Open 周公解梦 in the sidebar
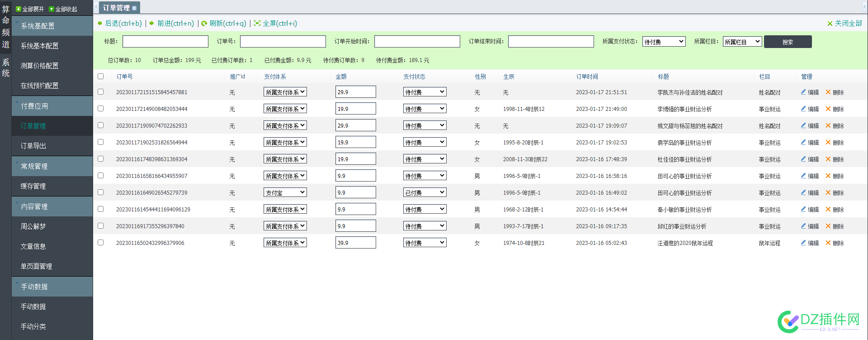This screenshot has width=868, height=340. [x=33, y=226]
